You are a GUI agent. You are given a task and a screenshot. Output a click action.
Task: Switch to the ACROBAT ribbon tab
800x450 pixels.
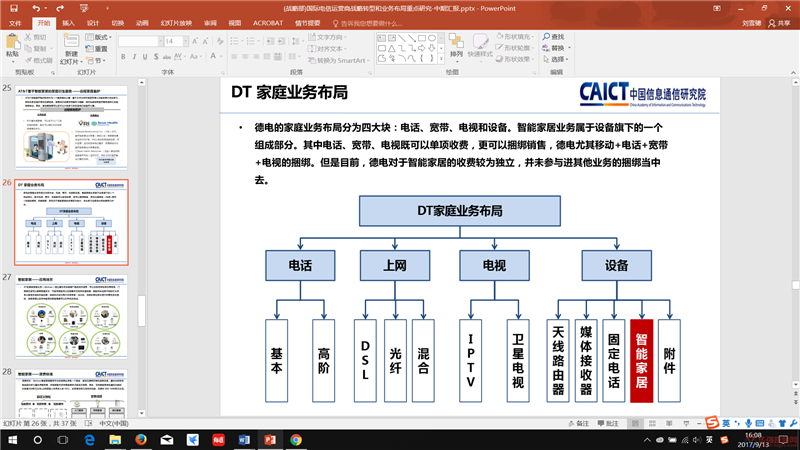pyautogui.click(x=268, y=23)
